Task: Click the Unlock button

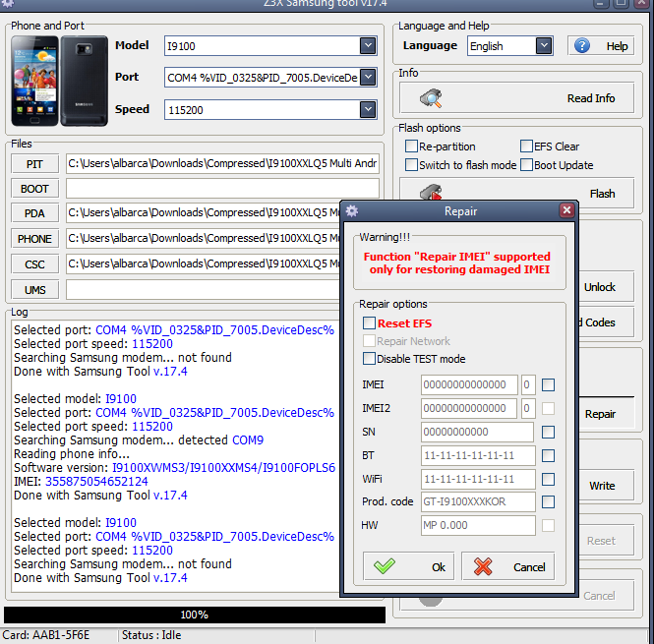Action: (606, 287)
